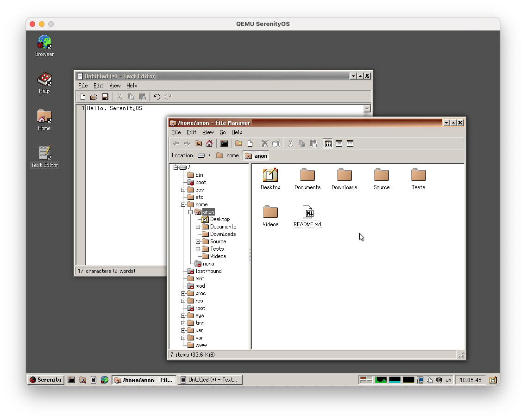
Task: Click the show desktop icon beside the clock
Action: coord(493,380)
